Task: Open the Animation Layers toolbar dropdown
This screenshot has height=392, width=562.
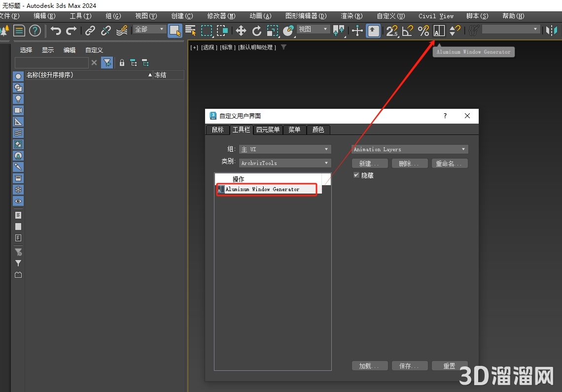Action: point(410,149)
